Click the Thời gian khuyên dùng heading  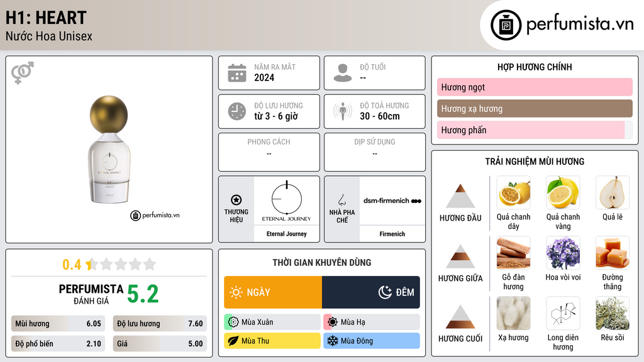click(322, 262)
